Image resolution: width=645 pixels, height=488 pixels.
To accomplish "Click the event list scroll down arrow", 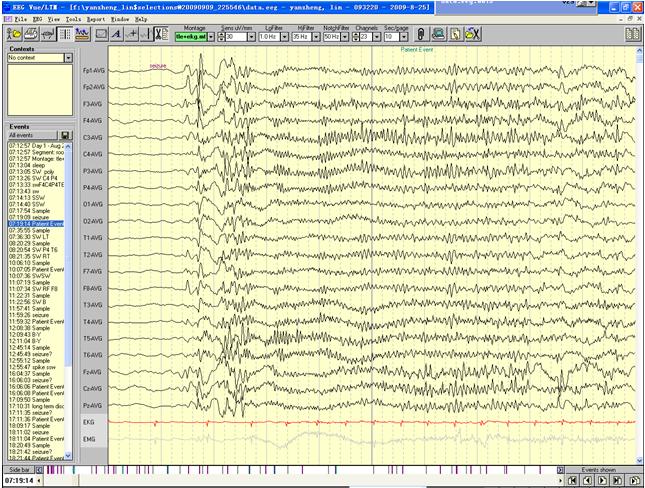I will pos(68,455).
